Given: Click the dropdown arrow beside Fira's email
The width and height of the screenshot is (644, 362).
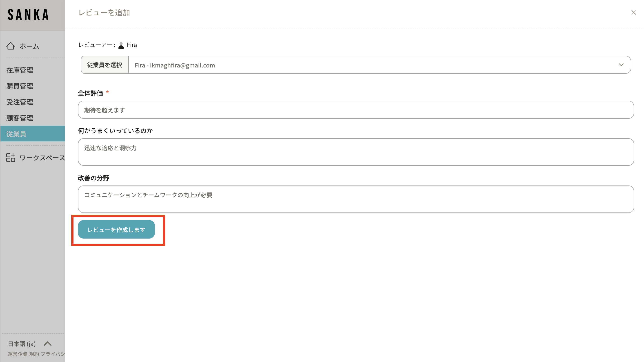Looking at the screenshot, I should tap(621, 65).
